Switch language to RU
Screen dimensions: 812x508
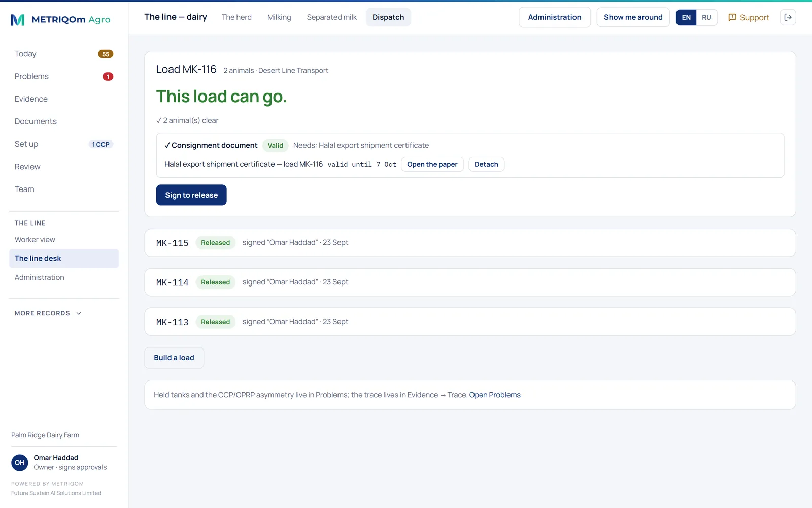(706, 17)
